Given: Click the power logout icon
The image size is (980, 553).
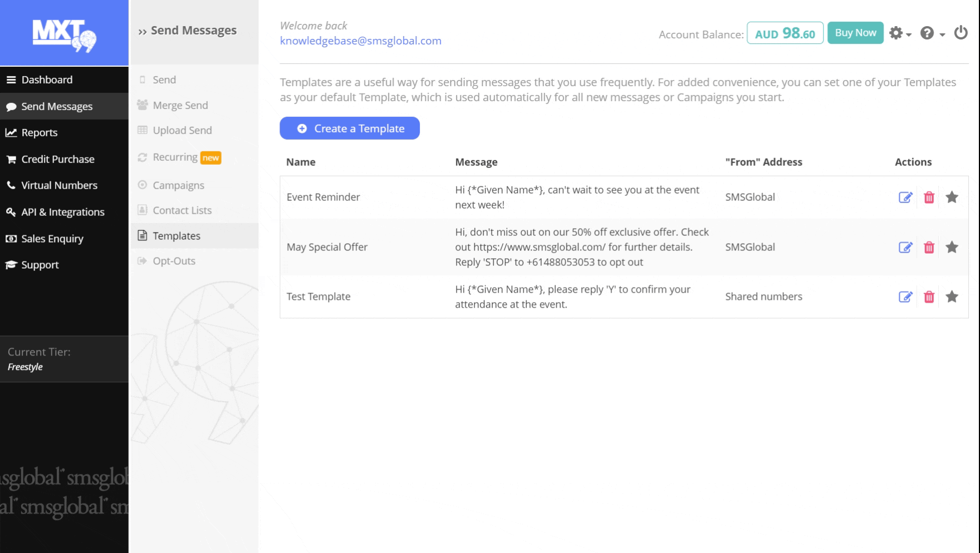Looking at the screenshot, I should pos(961,33).
